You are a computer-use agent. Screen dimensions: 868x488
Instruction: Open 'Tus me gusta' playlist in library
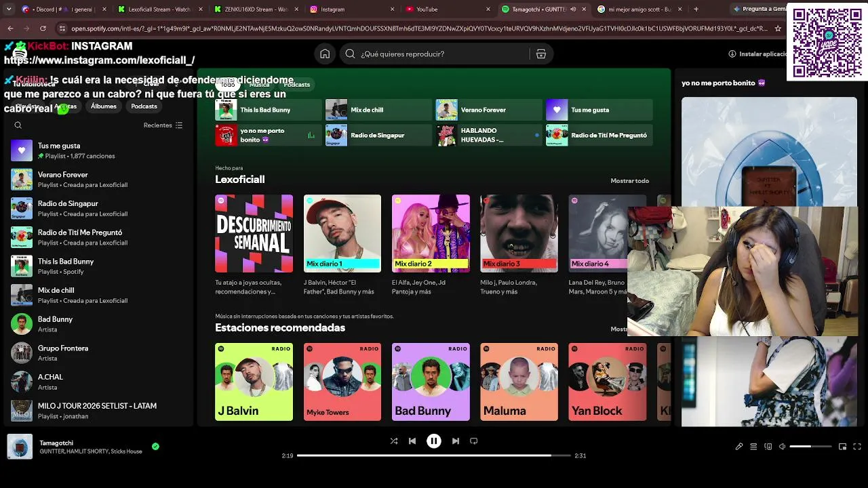(x=98, y=150)
